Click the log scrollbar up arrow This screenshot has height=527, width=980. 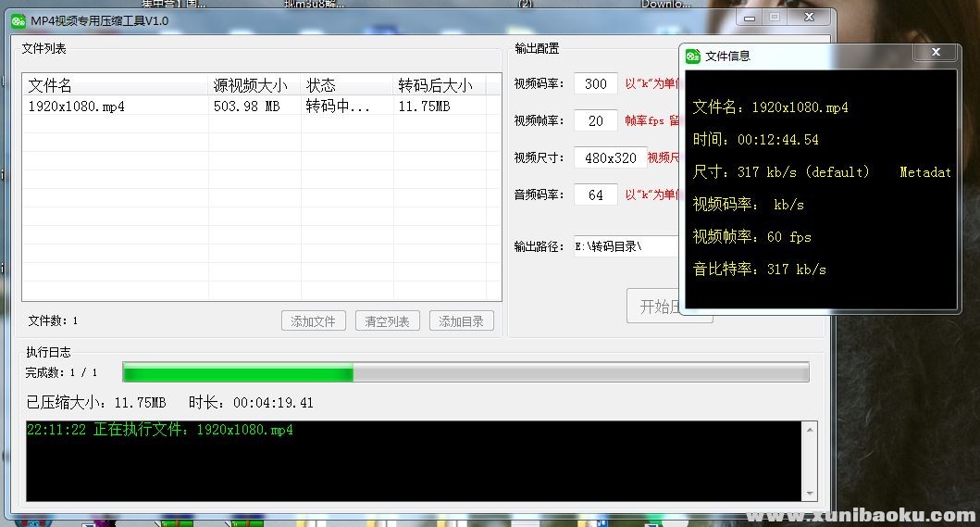point(811,430)
